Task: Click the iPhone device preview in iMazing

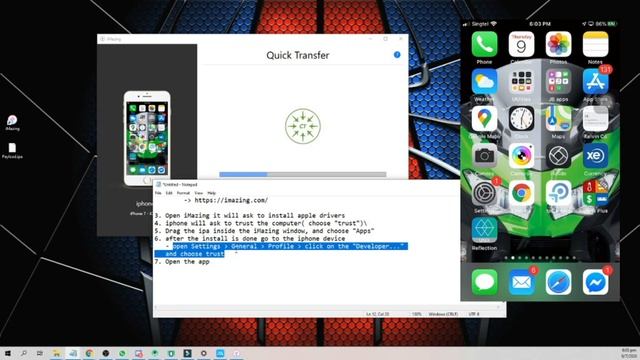Action: tap(147, 138)
